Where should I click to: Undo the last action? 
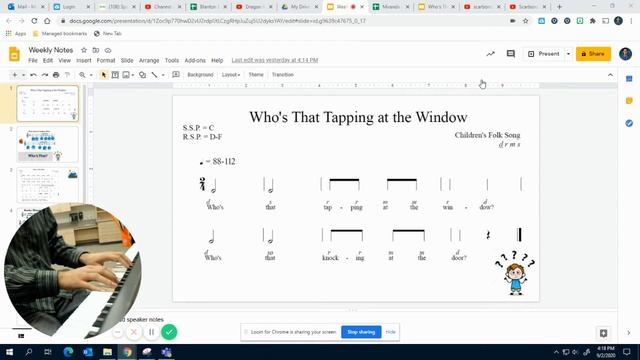[33, 75]
